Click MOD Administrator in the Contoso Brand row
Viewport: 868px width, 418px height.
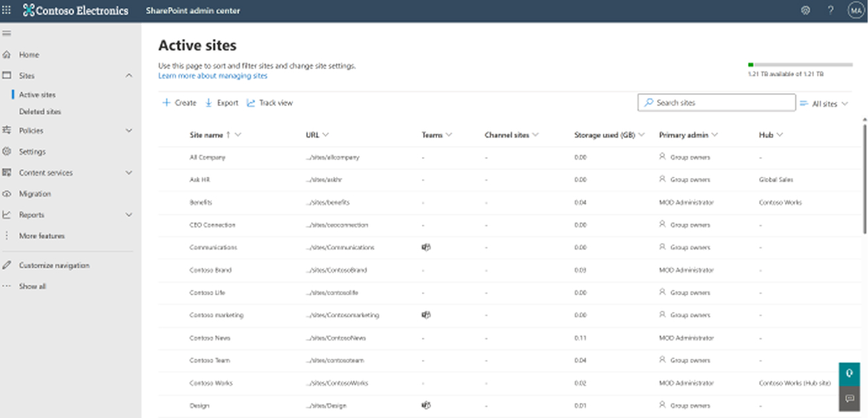pyautogui.click(x=686, y=270)
